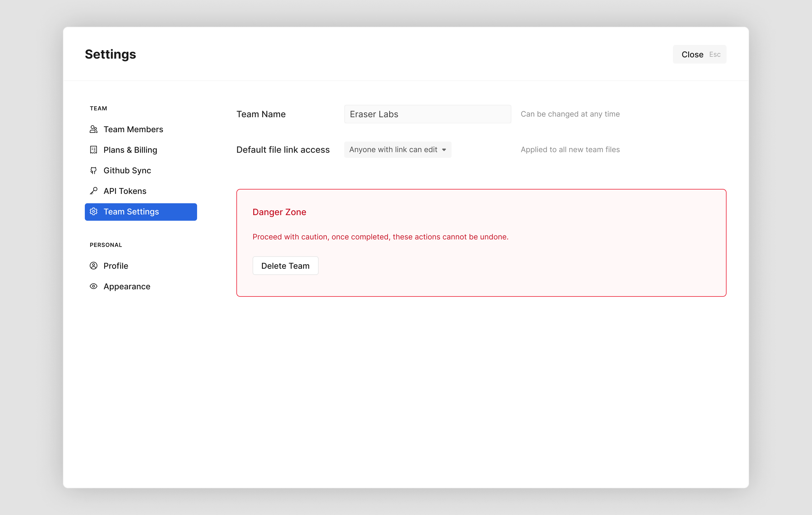This screenshot has height=515, width=812.
Task: Select the API Tokens menu item
Action: point(125,191)
